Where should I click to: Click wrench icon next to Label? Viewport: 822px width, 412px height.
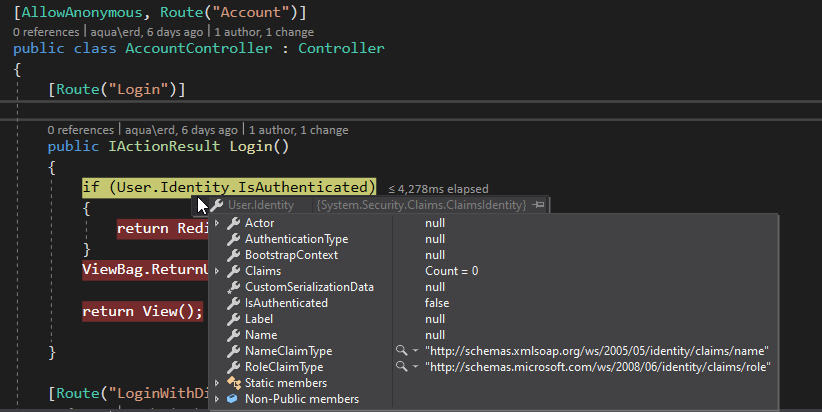234,319
